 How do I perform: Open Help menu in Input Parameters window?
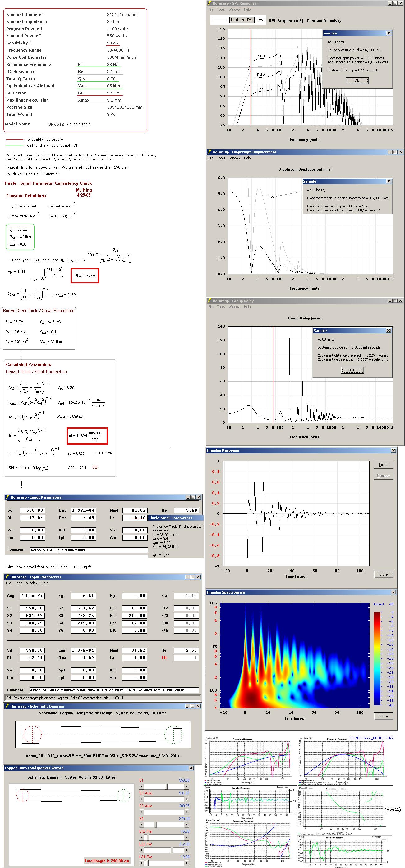(x=45, y=583)
